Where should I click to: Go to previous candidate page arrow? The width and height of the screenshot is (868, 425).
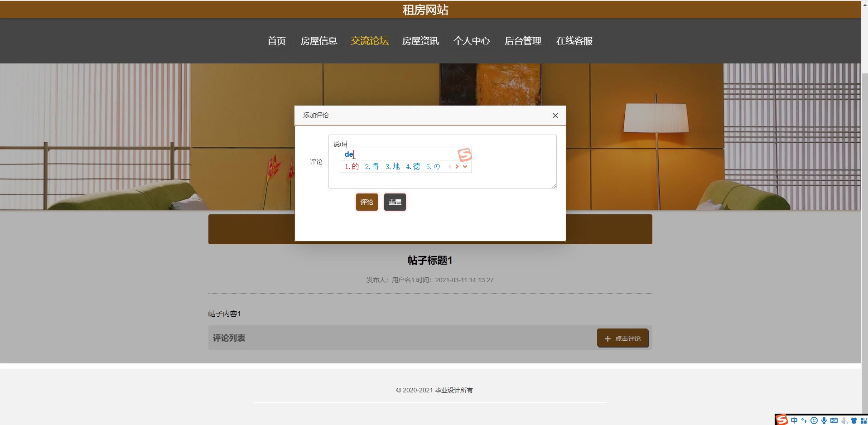click(x=450, y=166)
